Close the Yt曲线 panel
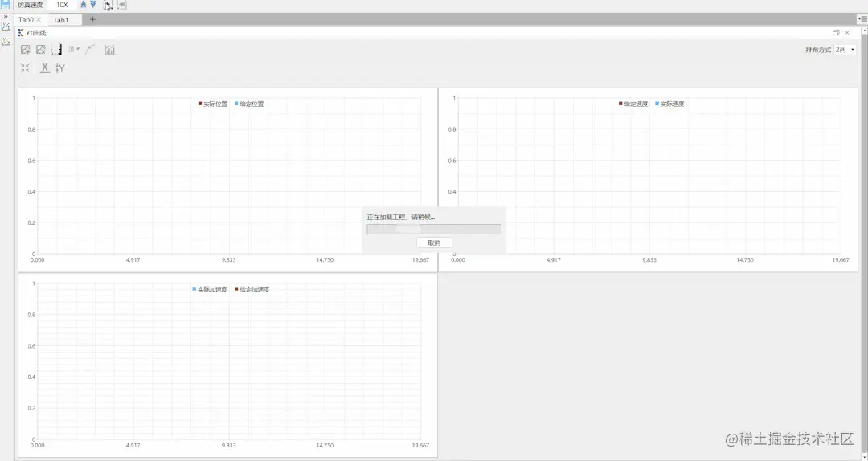The image size is (868, 461). (x=847, y=33)
